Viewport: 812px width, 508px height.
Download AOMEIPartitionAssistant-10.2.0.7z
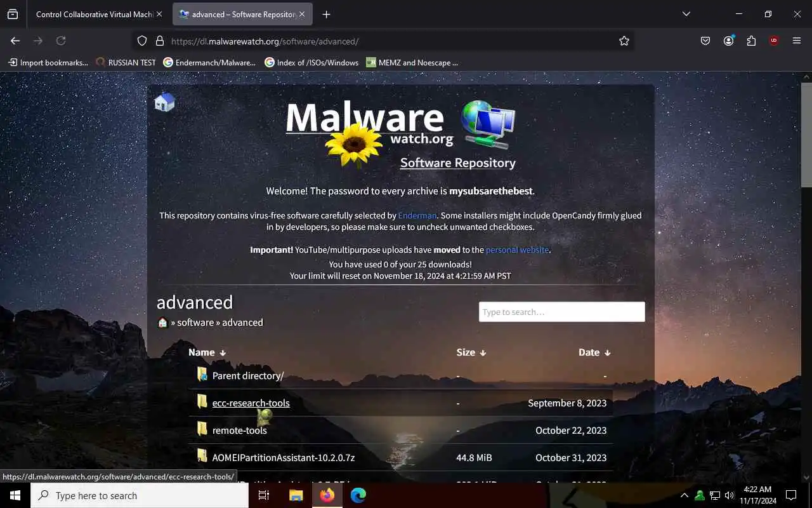(x=284, y=457)
